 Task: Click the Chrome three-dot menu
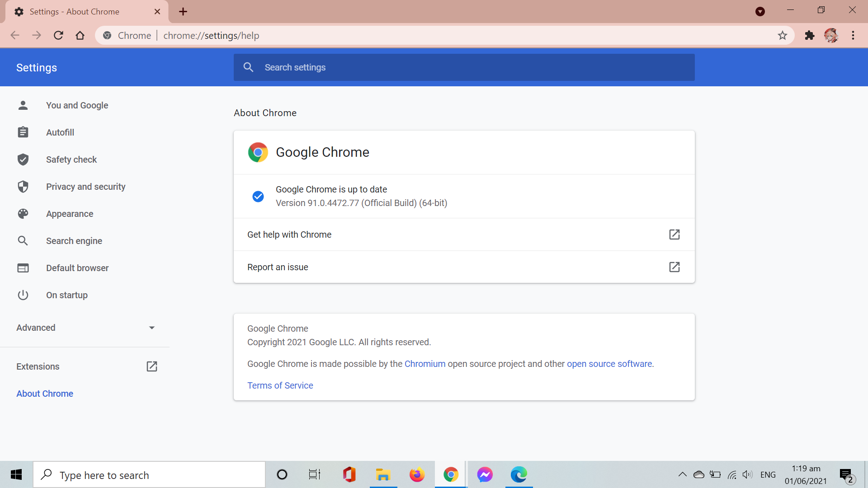(853, 35)
